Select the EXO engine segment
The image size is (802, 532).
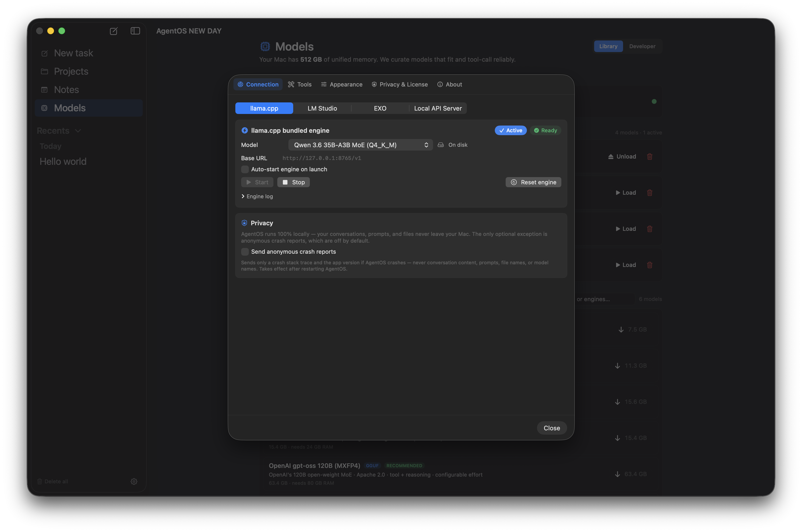click(380, 108)
